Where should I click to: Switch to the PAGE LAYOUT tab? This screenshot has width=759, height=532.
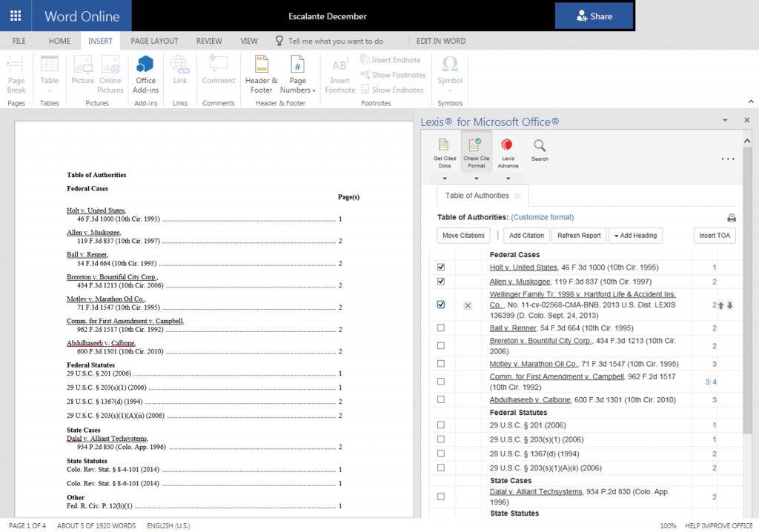click(154, 41)
